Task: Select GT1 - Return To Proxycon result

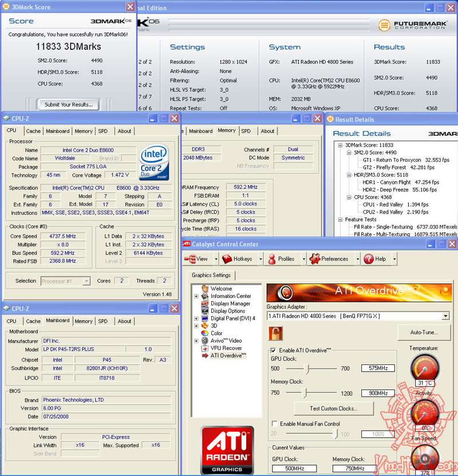Action: 406,160
